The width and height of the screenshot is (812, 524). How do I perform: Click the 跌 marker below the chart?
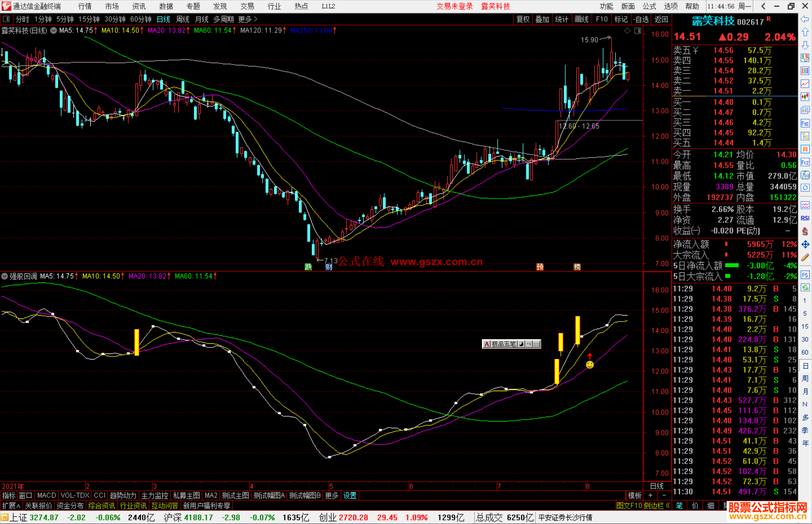pyautogui.click(x=308, y=267)
